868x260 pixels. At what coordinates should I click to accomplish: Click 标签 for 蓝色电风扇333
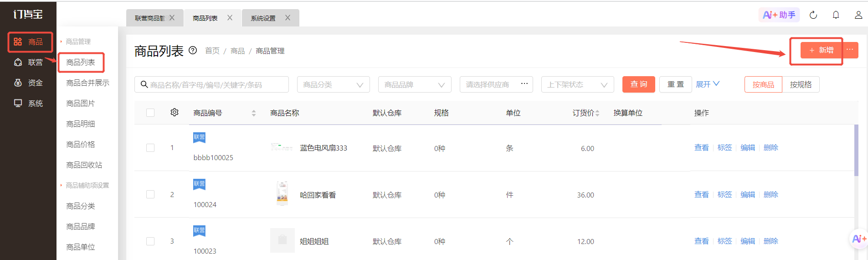pos(725,148)
